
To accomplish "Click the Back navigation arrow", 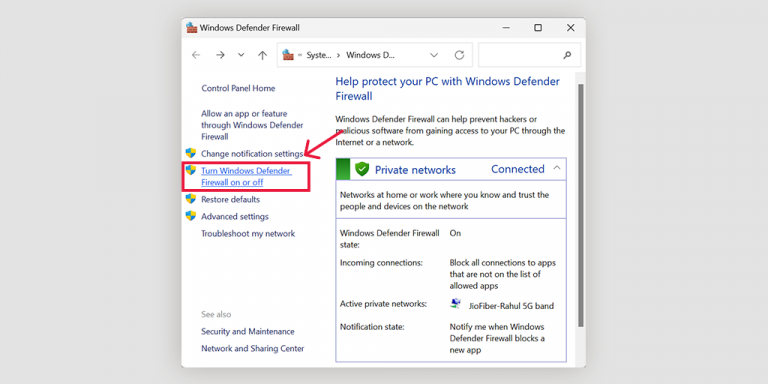I will 196,55.
